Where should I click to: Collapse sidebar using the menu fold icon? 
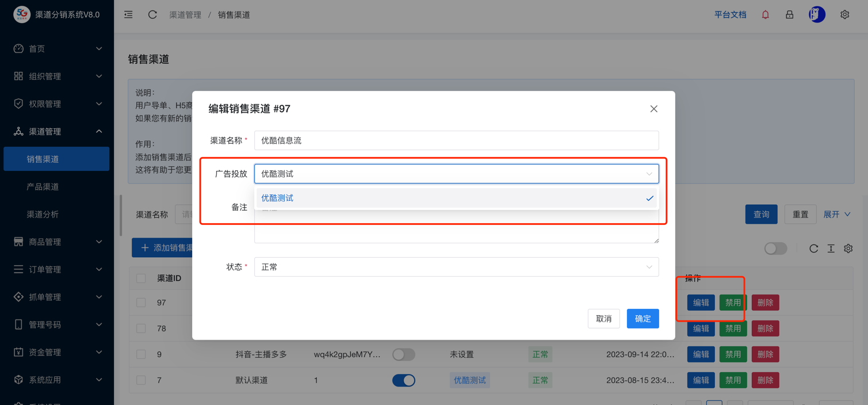click(x=128, y=15)
